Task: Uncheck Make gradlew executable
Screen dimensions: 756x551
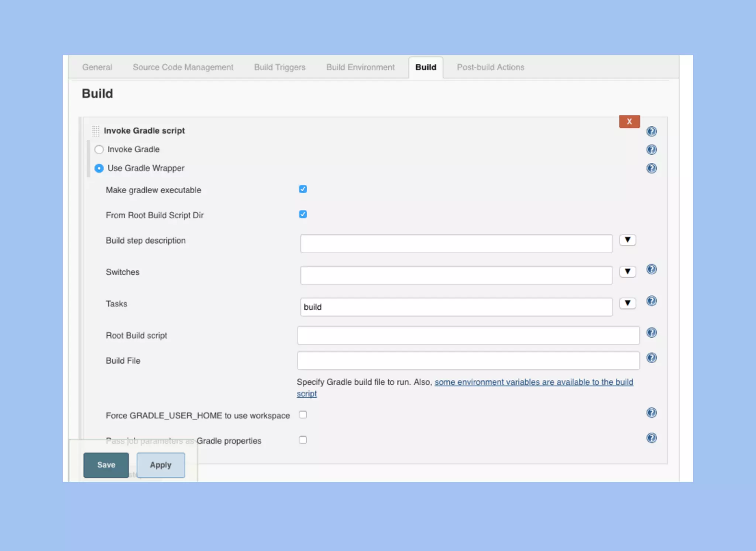Action: tap(303, 189)
